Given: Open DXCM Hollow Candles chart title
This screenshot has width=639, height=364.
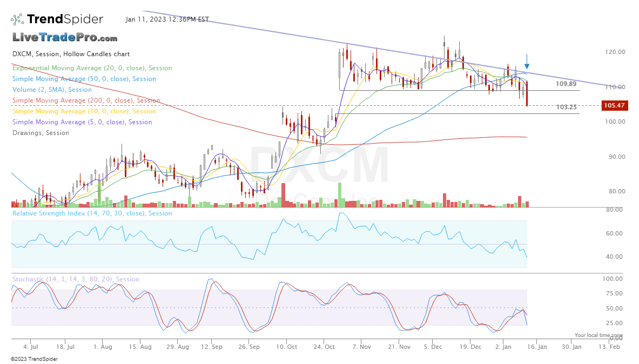Looking at the screenshot, I should [71, 54].
